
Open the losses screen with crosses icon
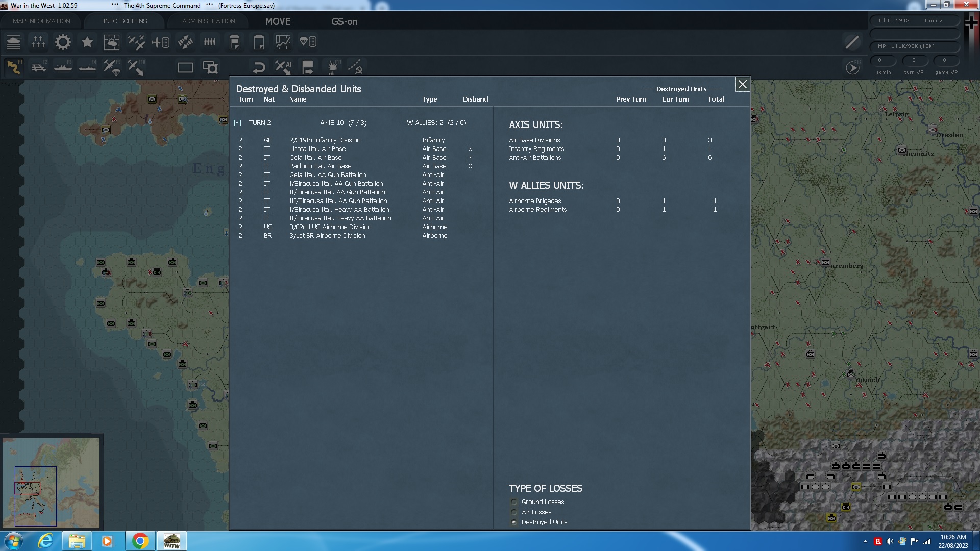pyautogui.click(x=38, y=42)
